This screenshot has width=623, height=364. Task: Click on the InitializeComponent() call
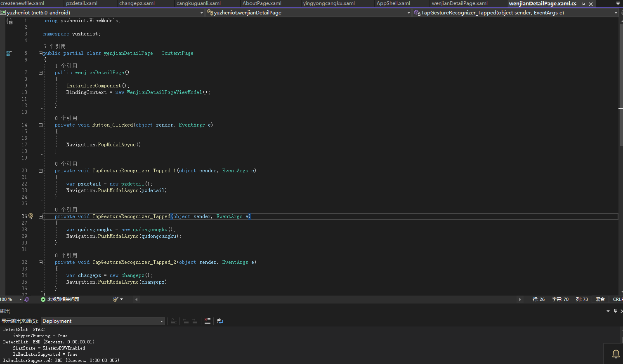click(98, 86)
